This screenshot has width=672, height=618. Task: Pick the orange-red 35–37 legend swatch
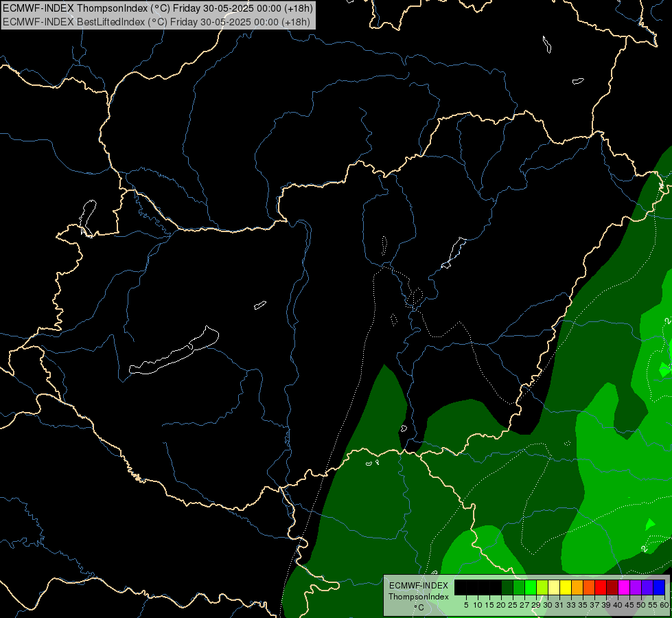[x=589, y=587]
